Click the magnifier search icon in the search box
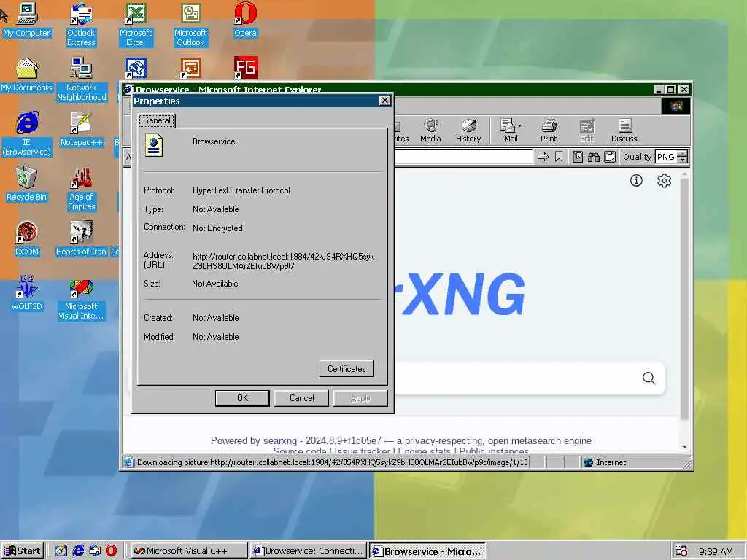Image resolution: width=747 pixels, height=560 pixels. [649, 378]
